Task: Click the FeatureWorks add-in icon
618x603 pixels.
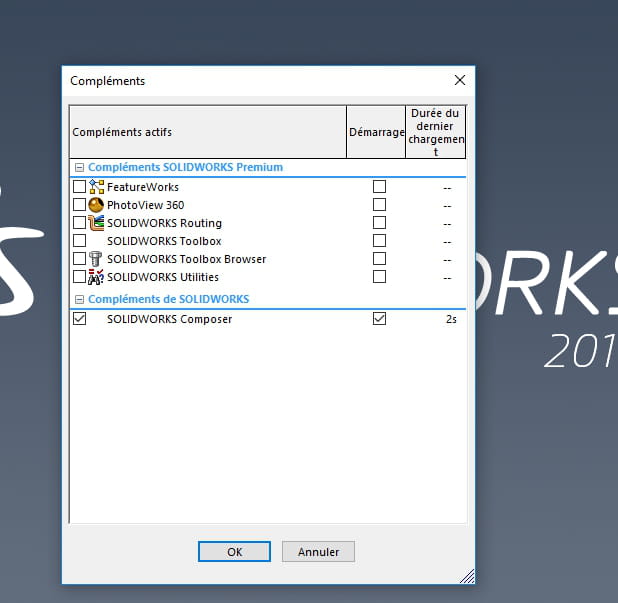Action: click(97, 187)
